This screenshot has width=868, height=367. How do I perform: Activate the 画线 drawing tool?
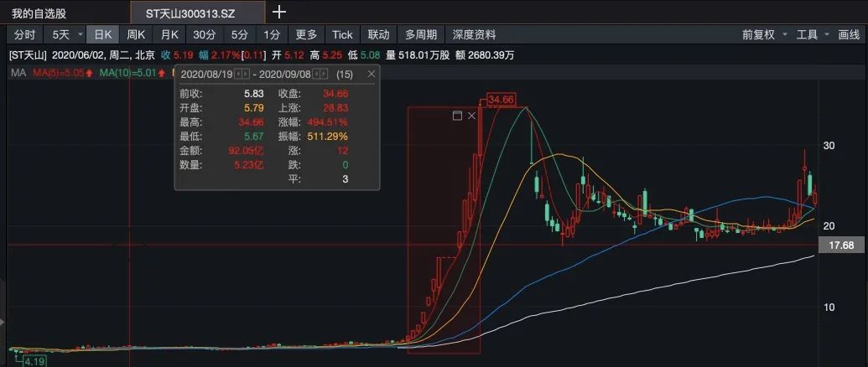[850, 35]
